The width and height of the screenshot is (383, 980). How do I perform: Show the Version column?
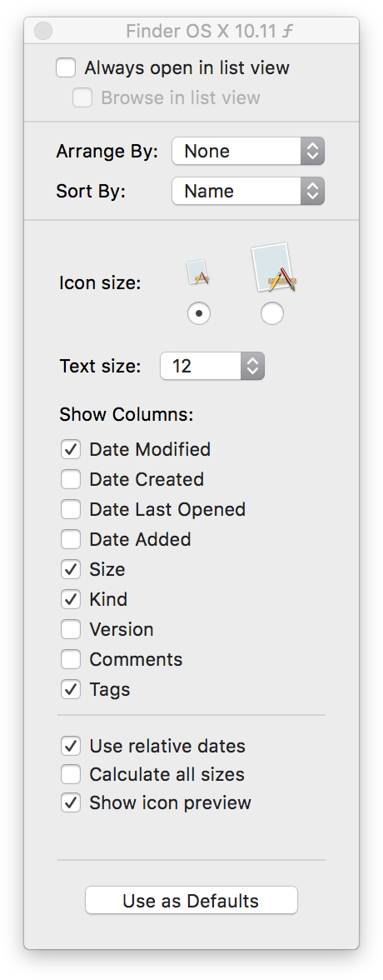click(x=71, y=629)
